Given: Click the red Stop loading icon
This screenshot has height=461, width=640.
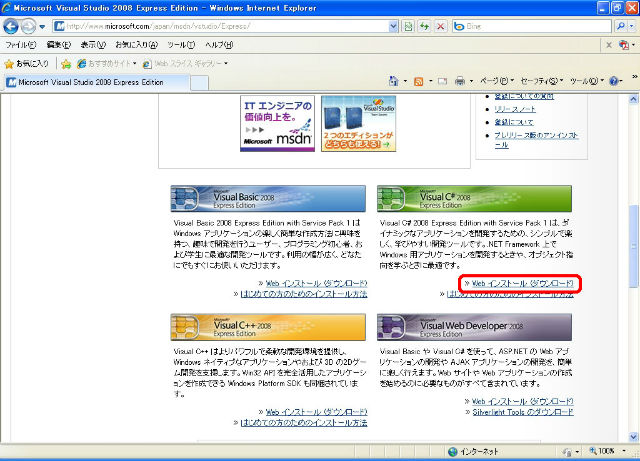Looking at the screenshot, I should pyautogui.click(x=440, y=27).
